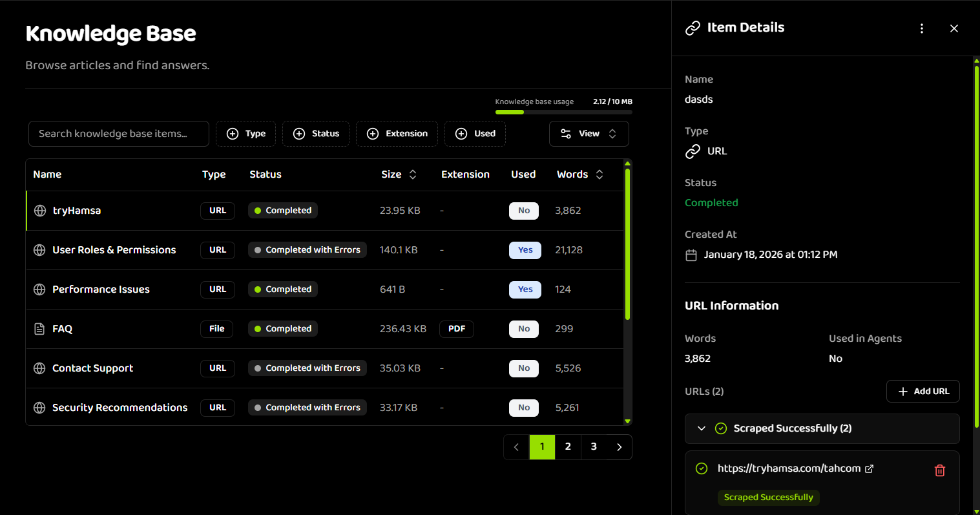This screenshot has height=515, width=980.
Task: Click the check circle icon beside tryhamsa.com/tahcom
Action: point(702,468)
